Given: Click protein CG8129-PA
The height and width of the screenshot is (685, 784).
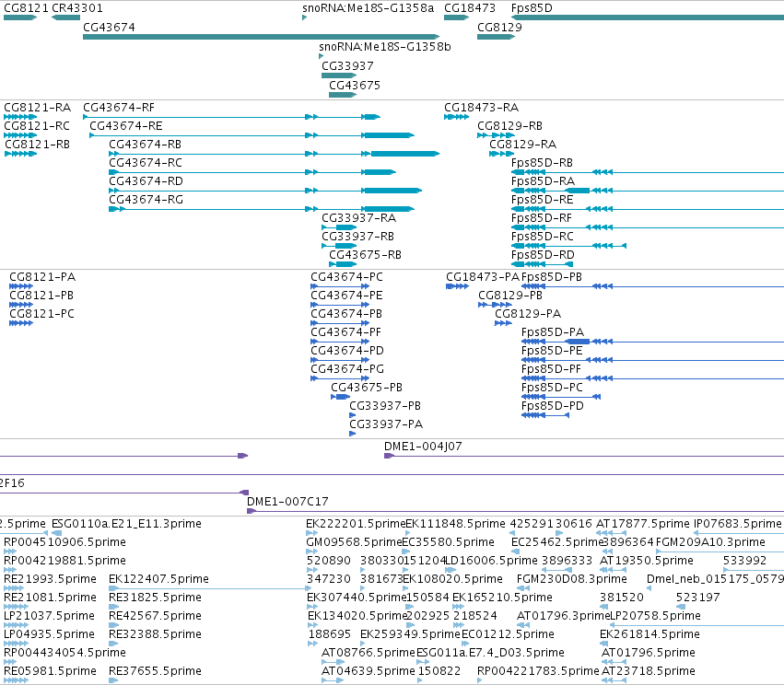Looking at the screenshot, I should [x=528, y=314].
